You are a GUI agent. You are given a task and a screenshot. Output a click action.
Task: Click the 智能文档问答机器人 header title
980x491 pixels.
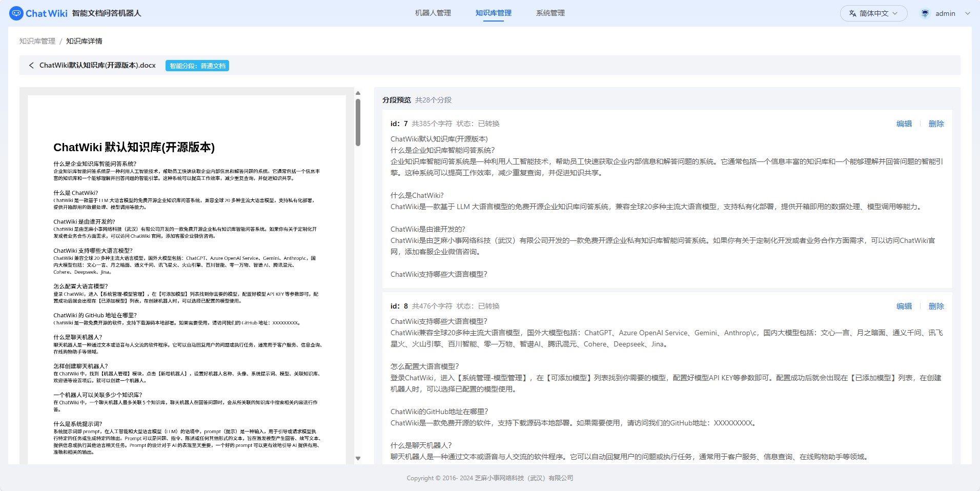coord(107,13)
